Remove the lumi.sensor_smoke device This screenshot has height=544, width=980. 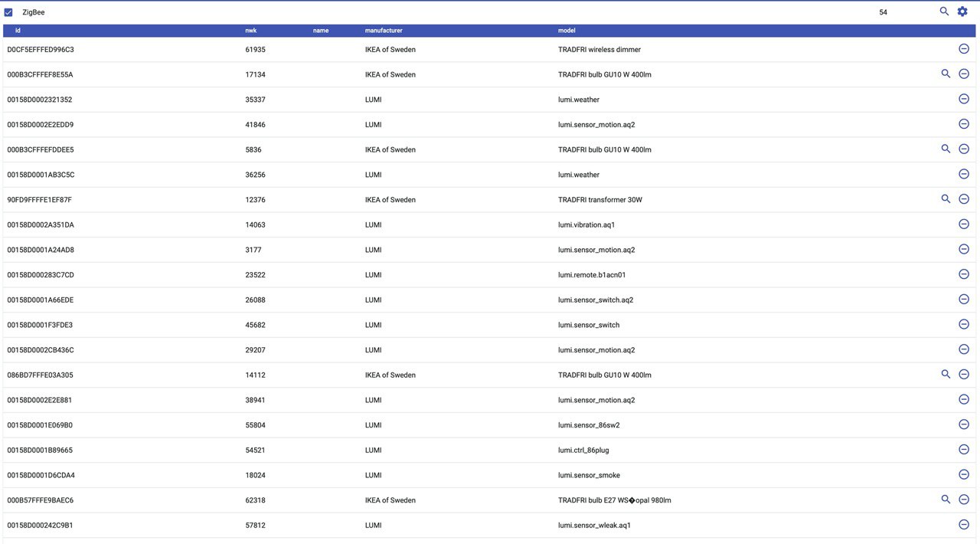[964, 474]
